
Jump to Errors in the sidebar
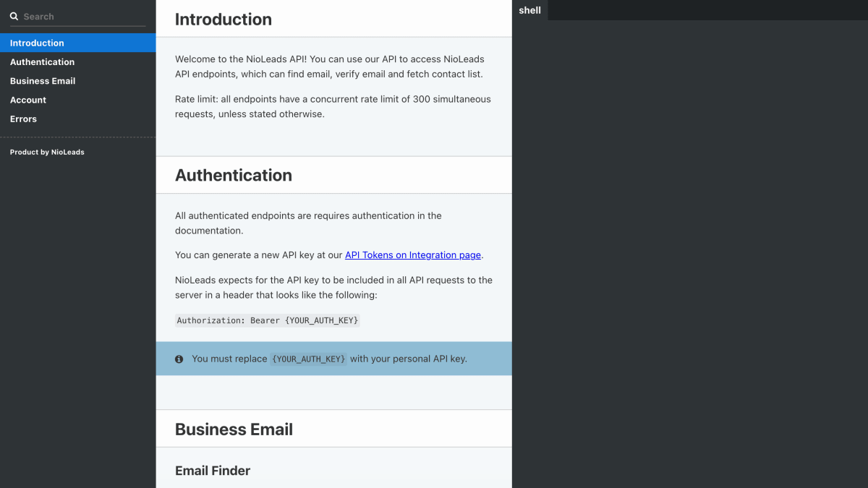pyautogui.click(x=77, y=119)
